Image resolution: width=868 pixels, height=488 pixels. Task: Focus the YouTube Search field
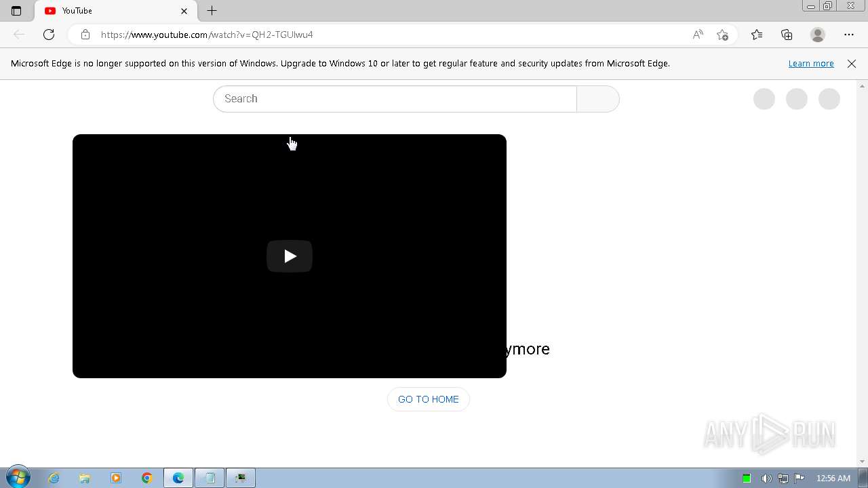tap(395, 99)
